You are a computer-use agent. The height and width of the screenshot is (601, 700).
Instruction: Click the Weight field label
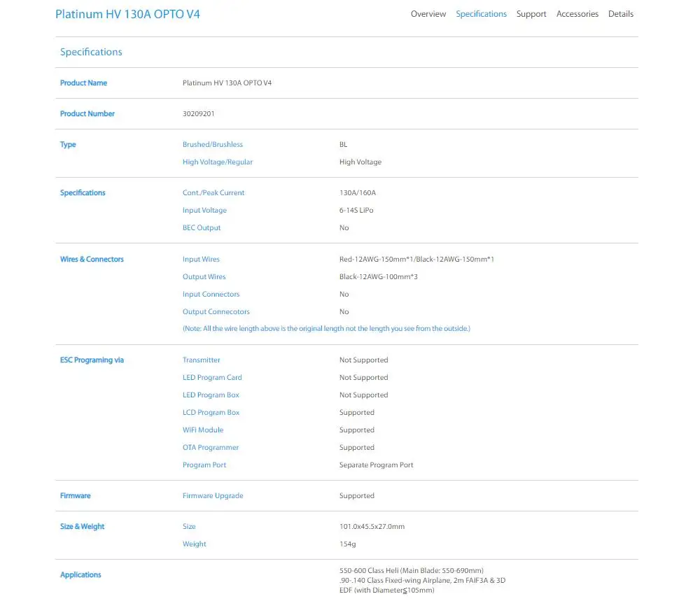194,544
